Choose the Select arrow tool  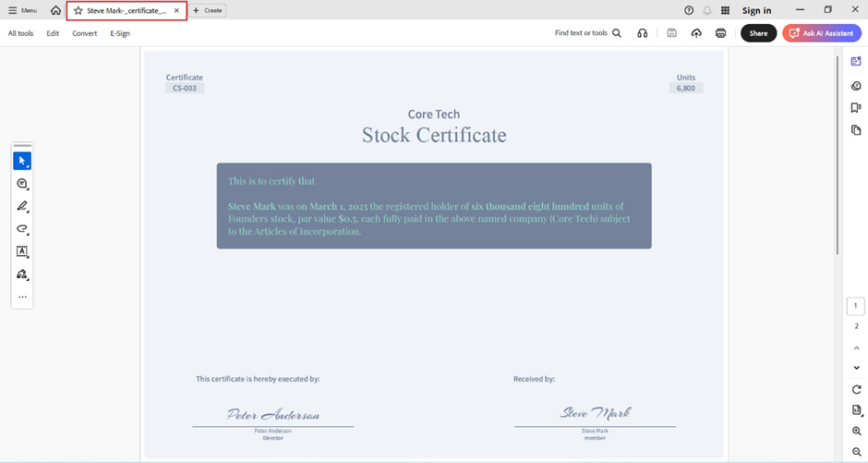[22, 161]
